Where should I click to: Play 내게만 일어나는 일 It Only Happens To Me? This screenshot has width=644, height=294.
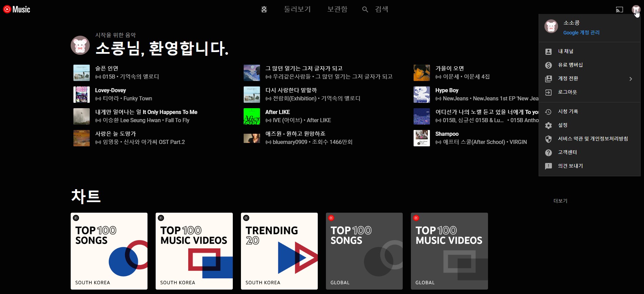tap(146, 112)
